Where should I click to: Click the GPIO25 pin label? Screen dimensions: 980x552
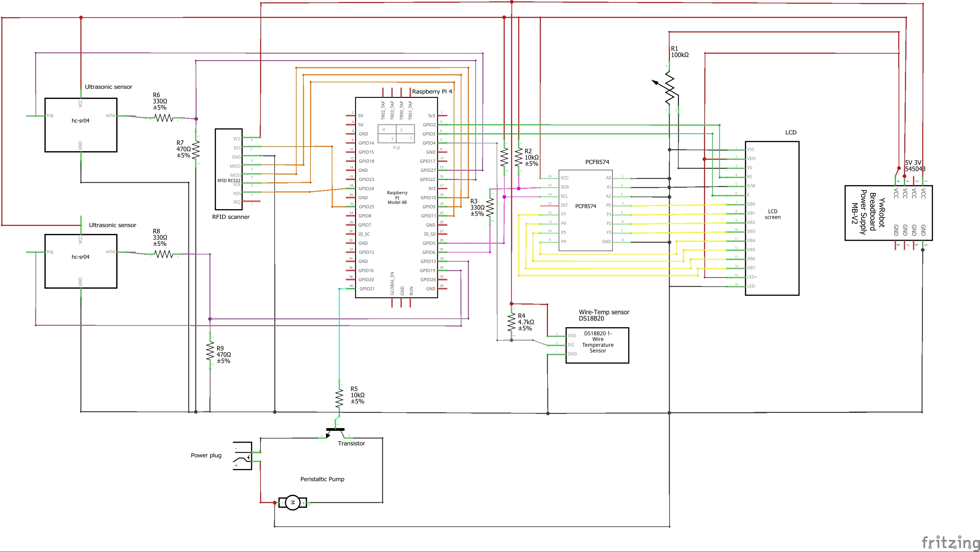click(366, 207)
